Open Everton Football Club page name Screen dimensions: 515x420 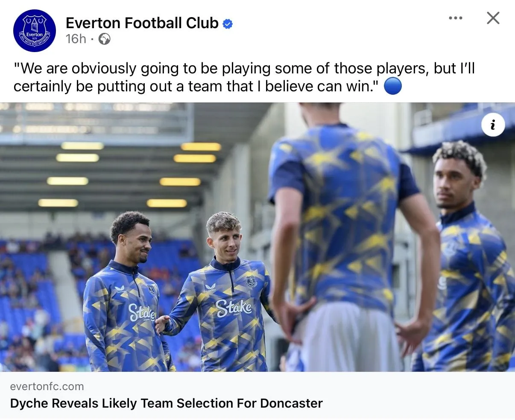coord(142,23)
